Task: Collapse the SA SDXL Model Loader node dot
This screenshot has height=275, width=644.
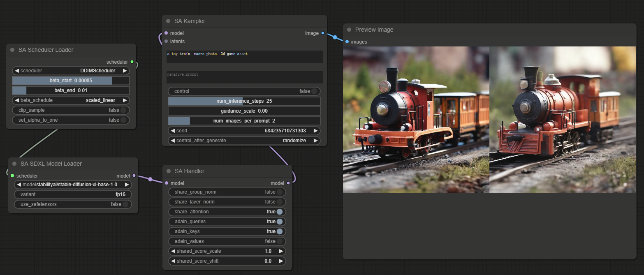Action: [14, 164]
